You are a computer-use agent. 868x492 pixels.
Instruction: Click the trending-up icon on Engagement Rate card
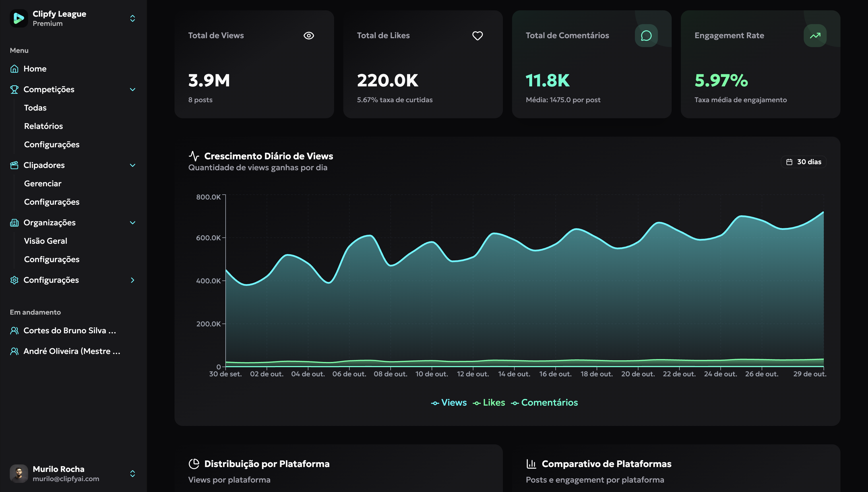[815, 36]
